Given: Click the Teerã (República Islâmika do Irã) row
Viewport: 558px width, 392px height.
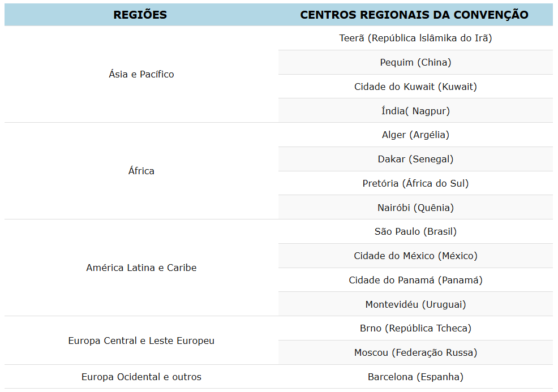Looking at the screenshot, I should tap(415, 38).
